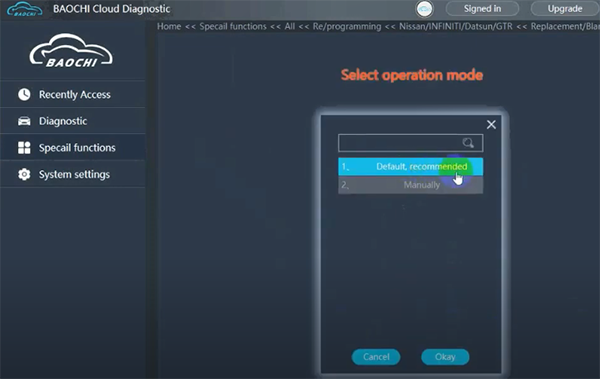Open Diagnostic menu

(73, 121)
